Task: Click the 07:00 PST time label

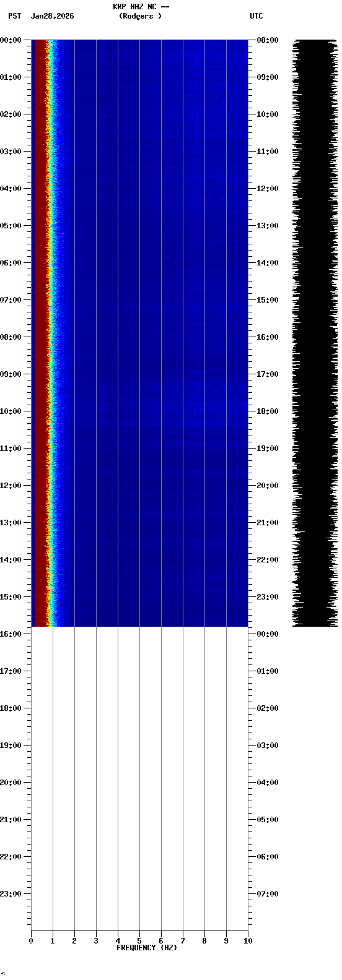Action: tap(11, 300)
